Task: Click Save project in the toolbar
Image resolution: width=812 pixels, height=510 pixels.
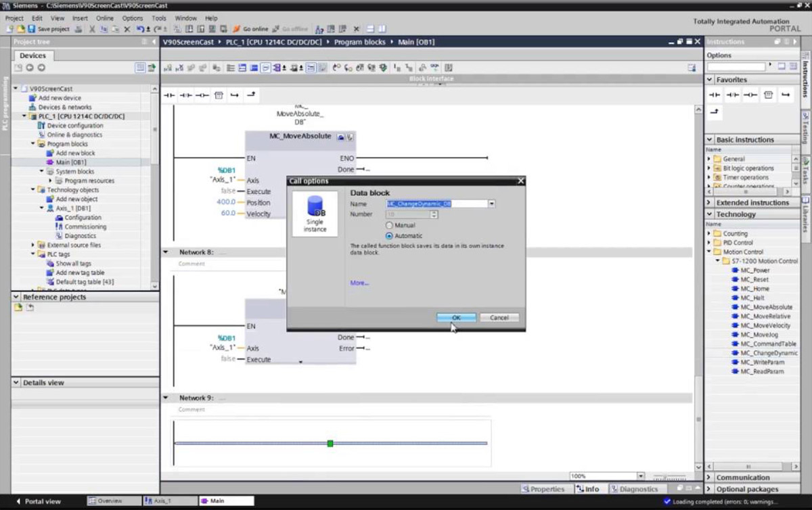Action: pos(49,29)
